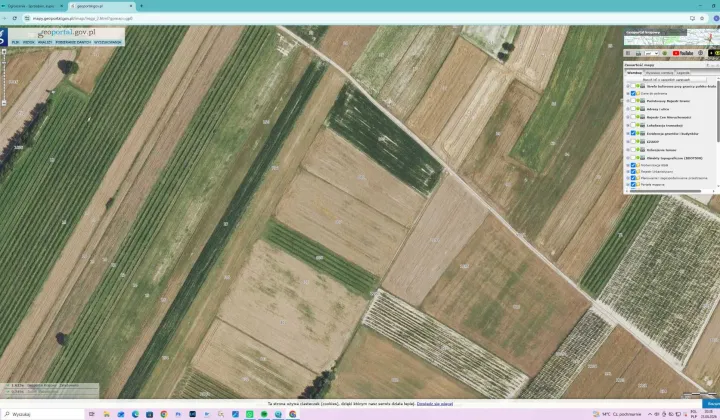This screenshot has width=720, height=420.
Task: Click the green dot on Lokalizacja transakcji row
Action: [x=638, y=125]
